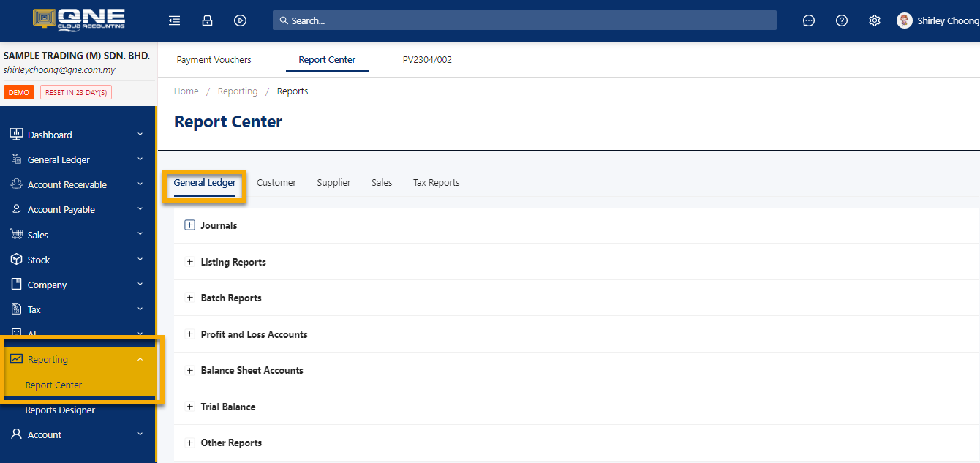Switch to the PV2304/002 tab
The width and height of the screenshot is (980, 463).
(x=427, y=60)
